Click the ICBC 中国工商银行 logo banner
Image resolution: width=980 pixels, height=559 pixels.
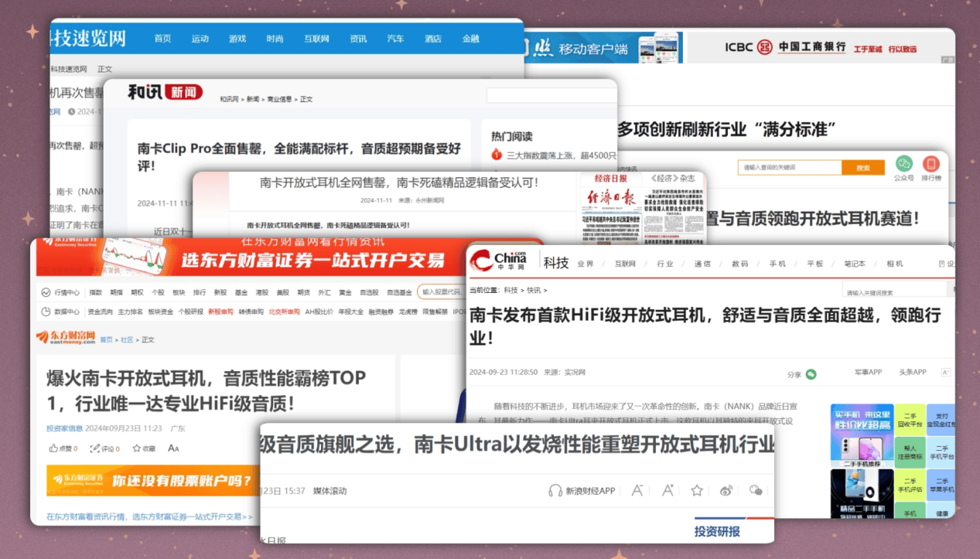(820, 47)
